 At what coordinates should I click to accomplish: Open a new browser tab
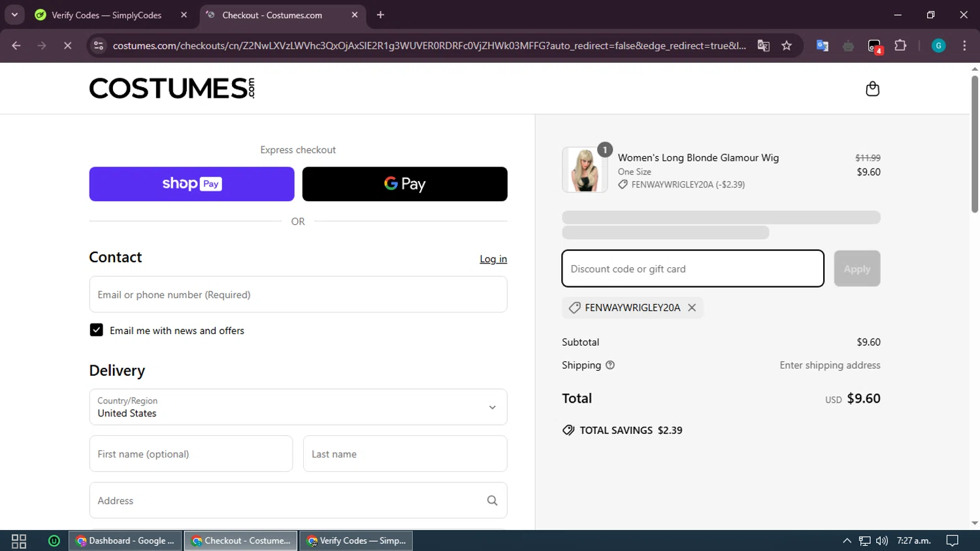click(380, 14)
